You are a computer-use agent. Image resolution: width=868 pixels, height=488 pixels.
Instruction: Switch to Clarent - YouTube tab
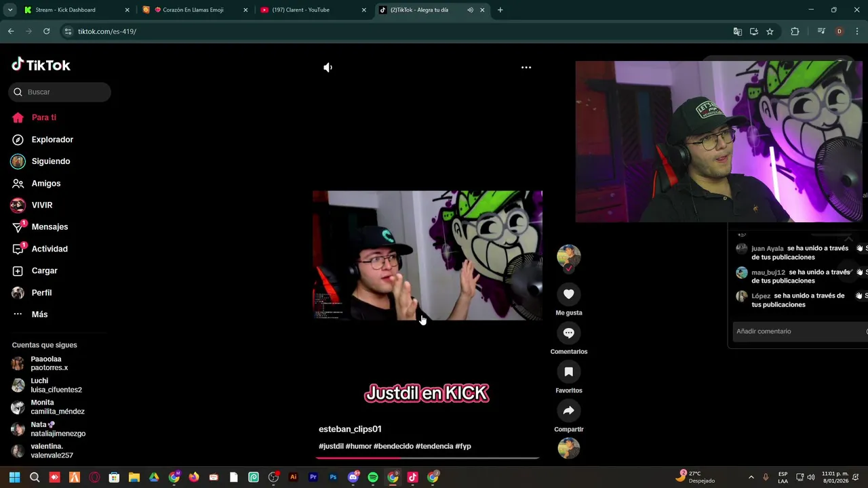pos(313,10)
